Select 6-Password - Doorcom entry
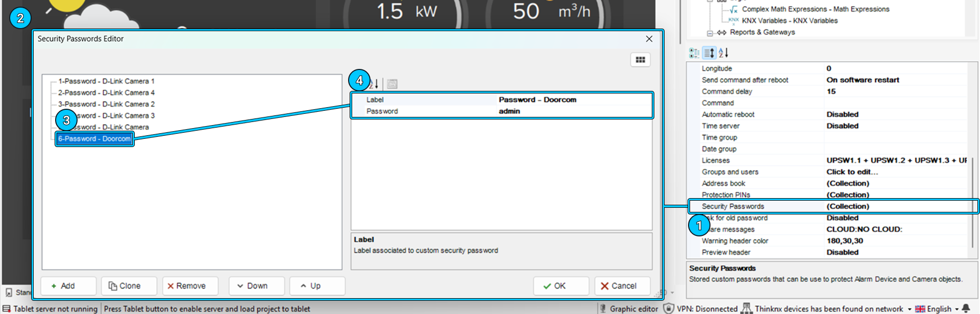The height and width of the screenshot is (314, 980). (94, 139)
